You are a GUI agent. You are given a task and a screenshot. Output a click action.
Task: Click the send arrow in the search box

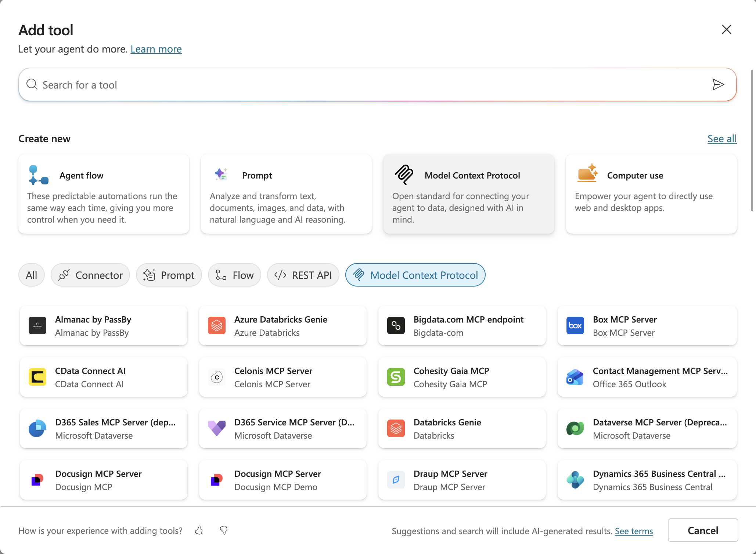click(718, 84)
